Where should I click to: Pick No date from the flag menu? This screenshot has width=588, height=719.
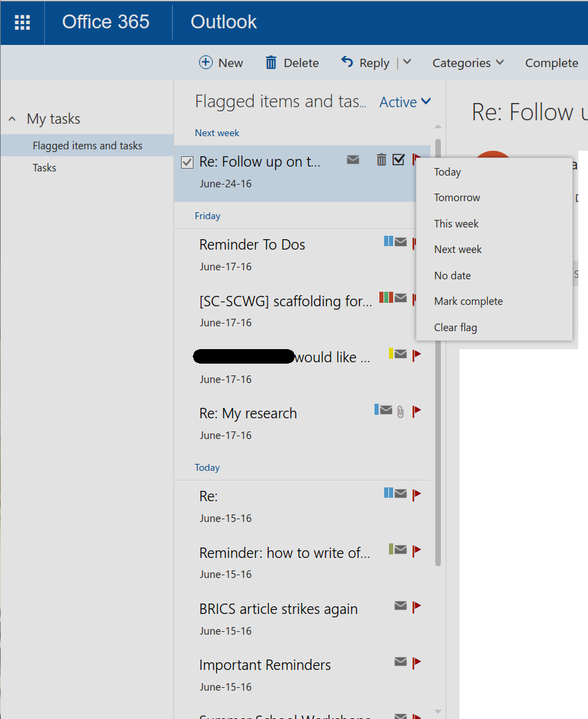(494, 276)
